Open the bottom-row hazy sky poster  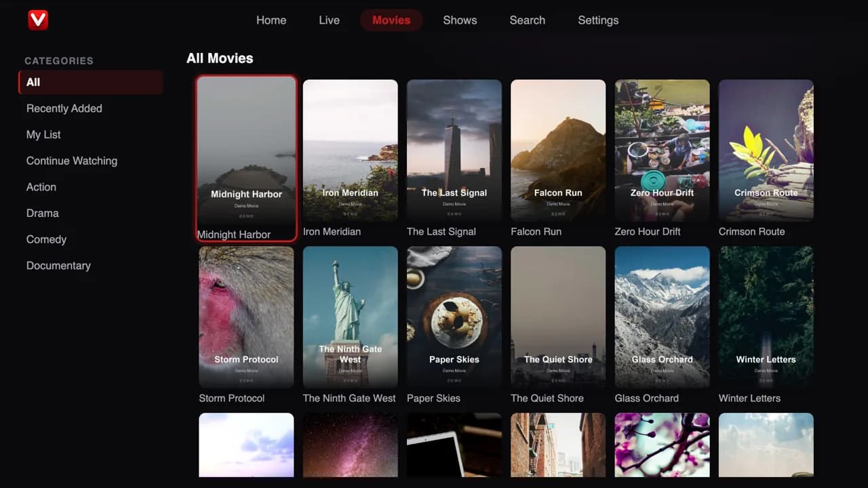pos(766,445)
